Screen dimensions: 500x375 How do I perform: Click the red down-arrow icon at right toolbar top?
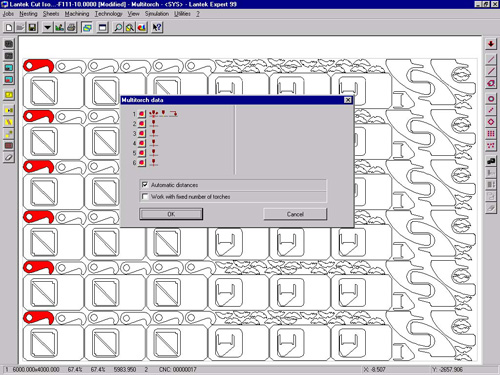pos(491,44)
